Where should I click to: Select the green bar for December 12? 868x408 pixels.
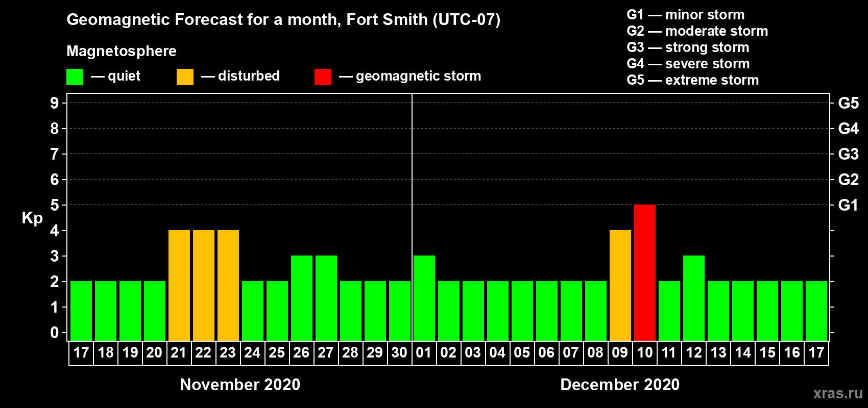[x=694, y=298]
